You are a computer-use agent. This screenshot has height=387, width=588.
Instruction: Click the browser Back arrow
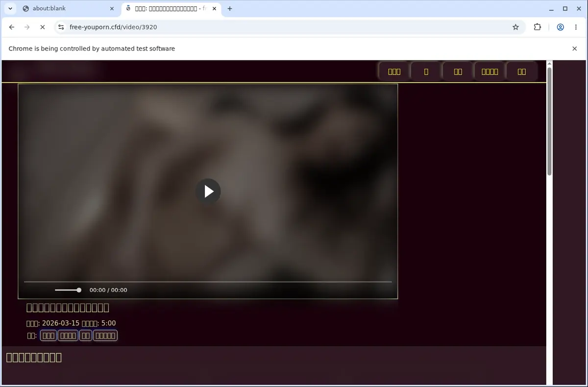(12, 27)
